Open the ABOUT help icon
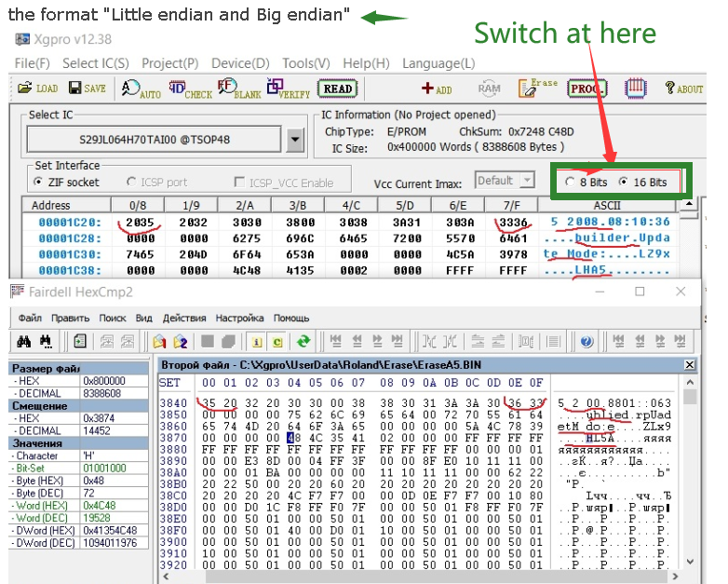The image size is (728, 584). (x=683, y=88)
